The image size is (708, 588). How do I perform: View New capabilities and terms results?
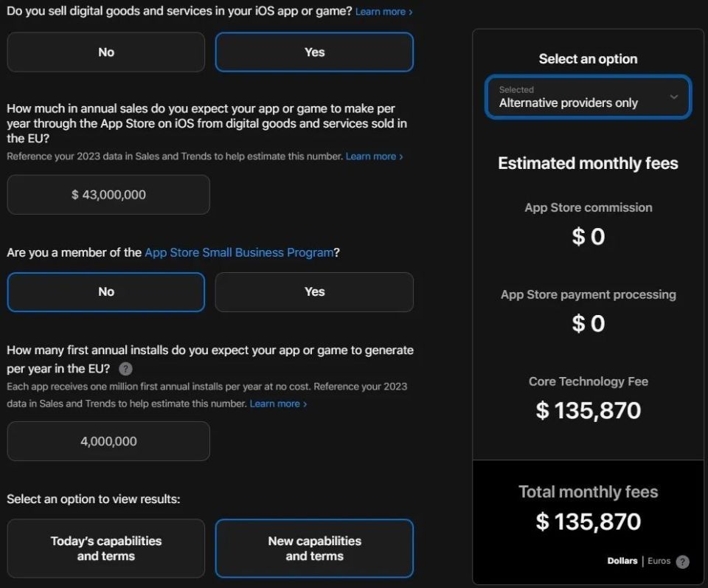[x=314, y=548]
